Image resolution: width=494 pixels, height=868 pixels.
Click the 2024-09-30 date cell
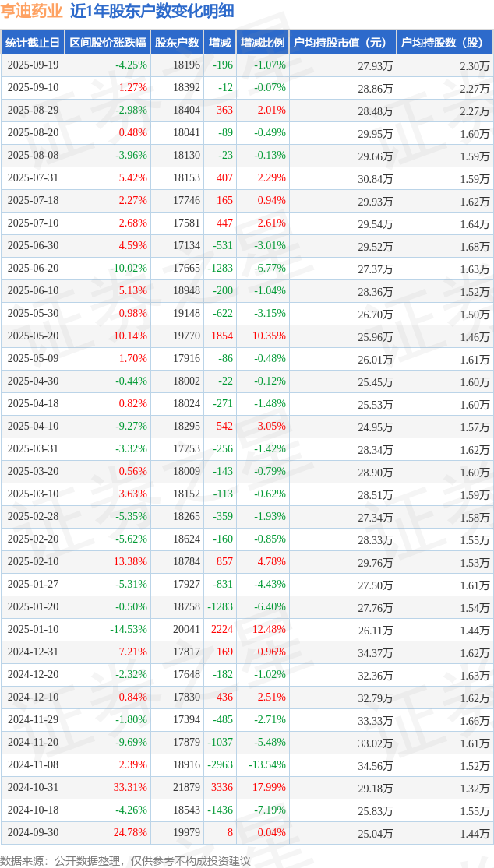click(x=33, y=833)
